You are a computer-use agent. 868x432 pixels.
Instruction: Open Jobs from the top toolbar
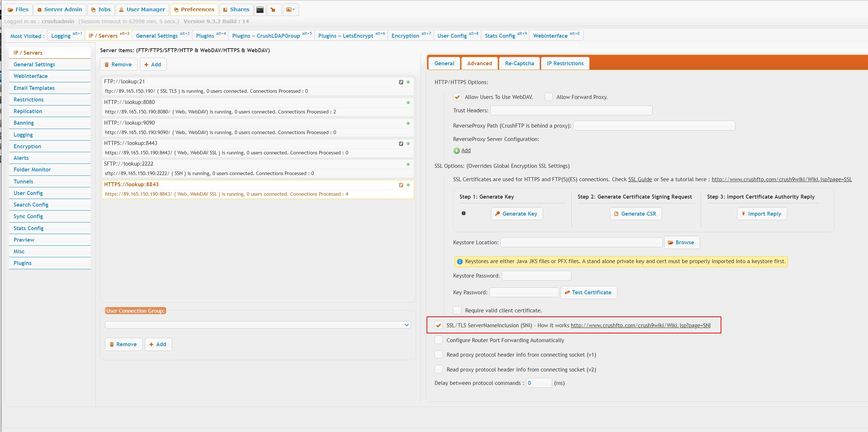tap(101, 10)
